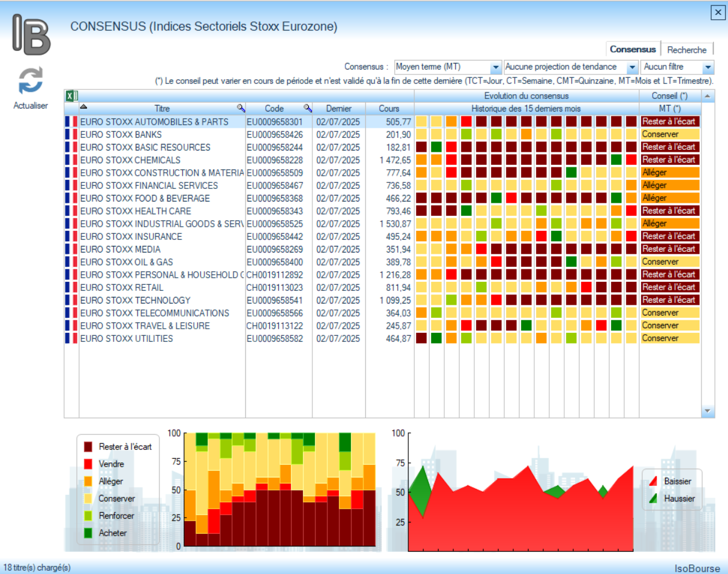Select EURO STOXX UTILITIES row

point(382,338)
